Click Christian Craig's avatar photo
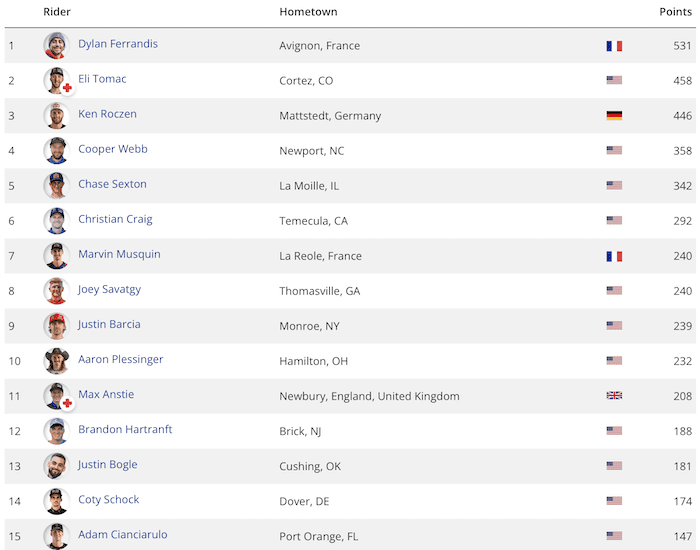 (x=57, y=221)
